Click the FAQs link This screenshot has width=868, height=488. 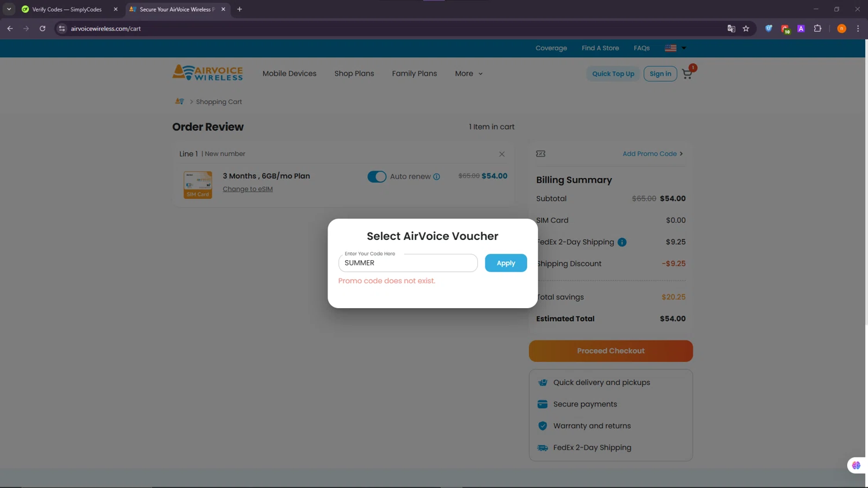click(641, 48)
